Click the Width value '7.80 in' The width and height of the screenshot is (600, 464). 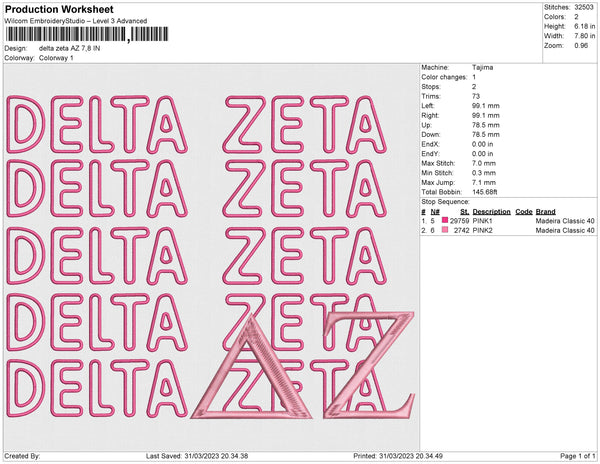(x=584, y=36)
